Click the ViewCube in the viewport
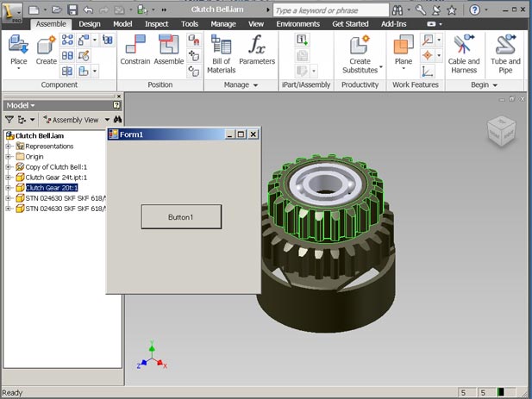The height and width of the screenshot is (399, 532). [x=498, y=132]
